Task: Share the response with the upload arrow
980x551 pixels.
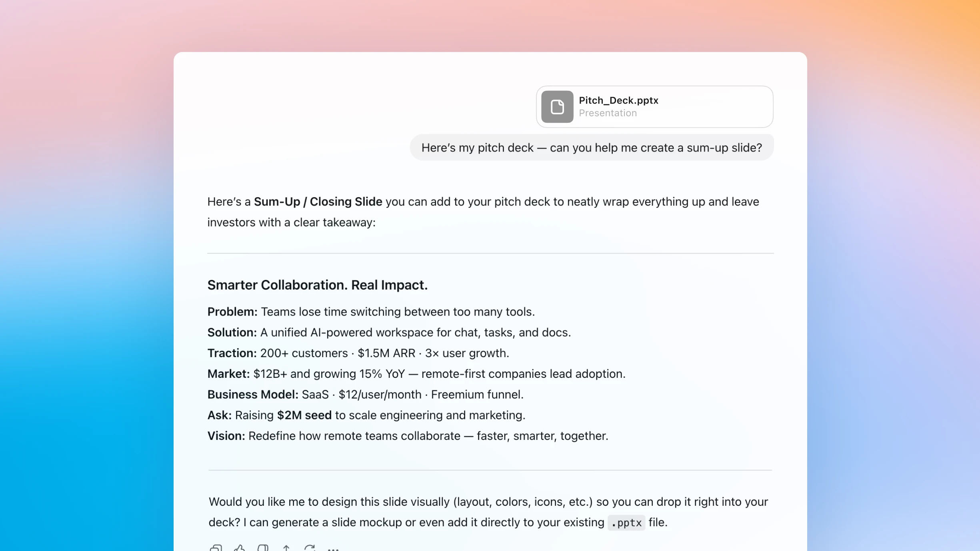Action: click(286, 548)
